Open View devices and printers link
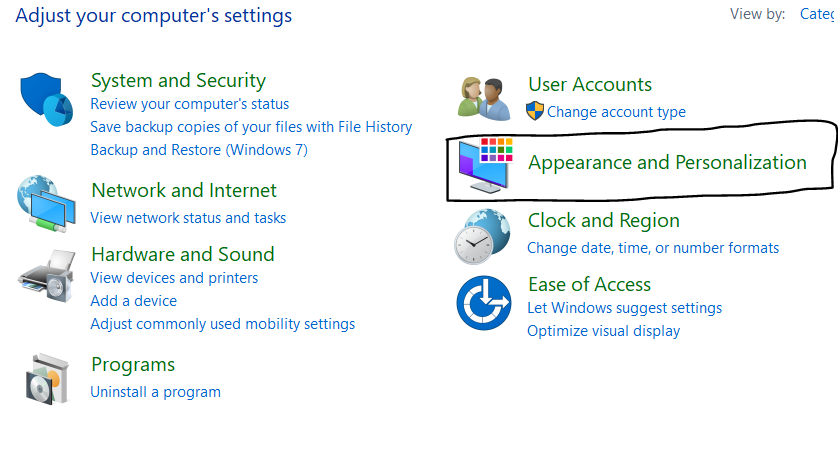Image resolution: width=838 pixels, height=471 pixels. click(174, 278)
